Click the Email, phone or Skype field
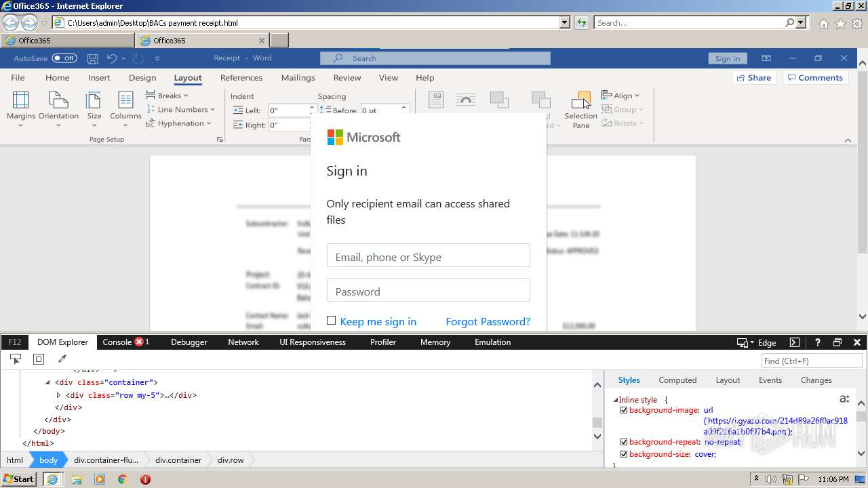The image size is (868, 488). pos(429,256)
